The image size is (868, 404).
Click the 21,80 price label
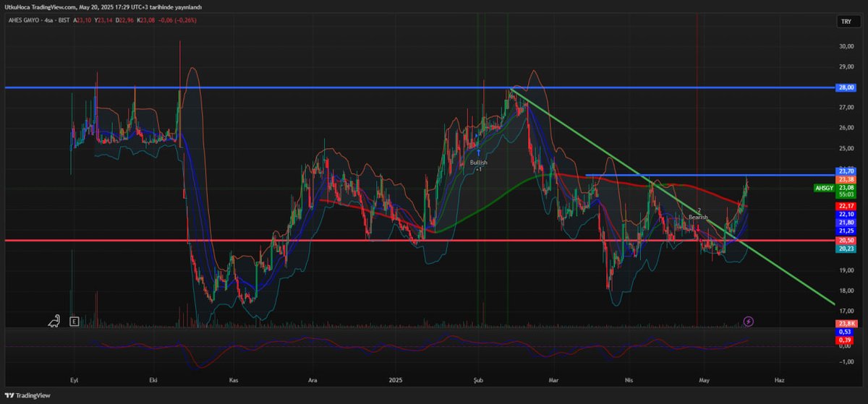[x=846, y=223]
